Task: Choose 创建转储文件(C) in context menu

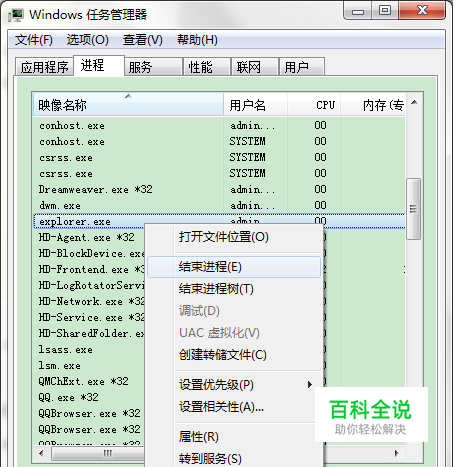Action: point(234,355)
